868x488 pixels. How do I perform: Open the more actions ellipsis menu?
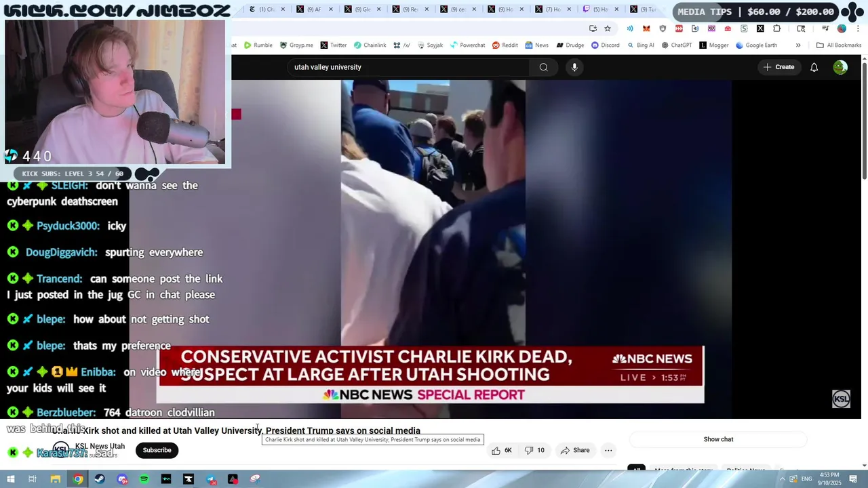coord(608,450)
